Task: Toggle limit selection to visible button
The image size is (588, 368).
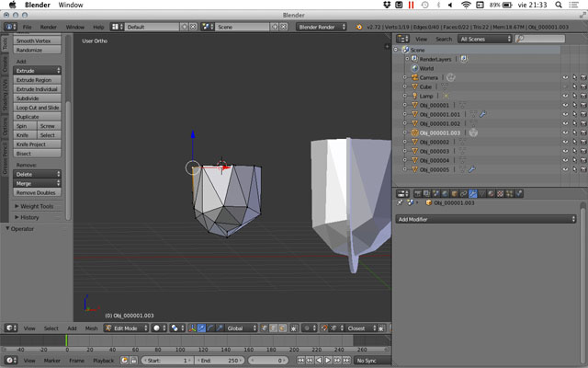Action: coord(294,328)
